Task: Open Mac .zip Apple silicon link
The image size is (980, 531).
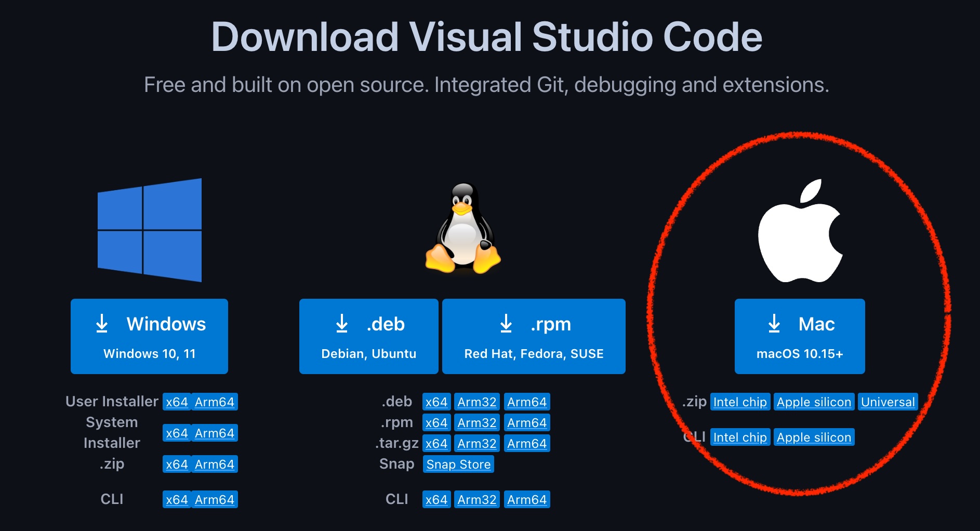Action: click(x=814, y=402)
